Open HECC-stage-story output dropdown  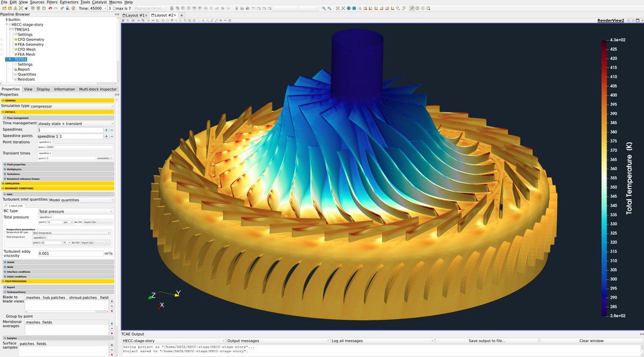point(173,341)
